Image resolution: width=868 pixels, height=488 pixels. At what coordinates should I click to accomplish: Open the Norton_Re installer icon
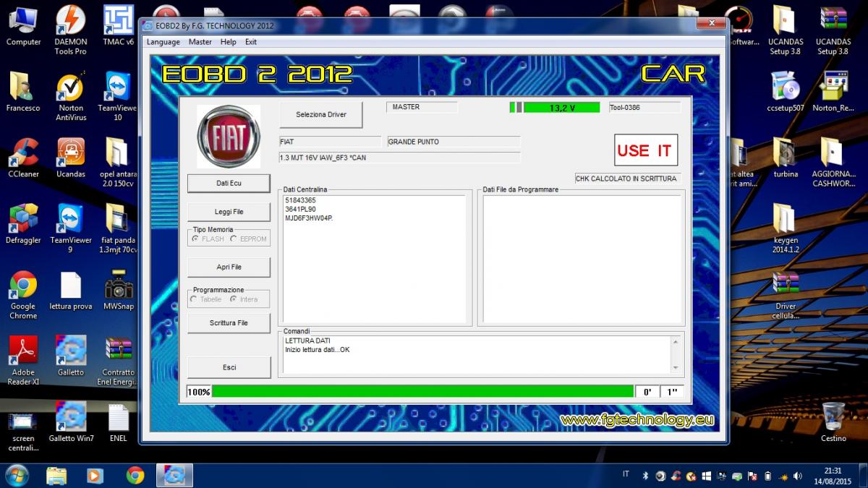tap(833, 93)
